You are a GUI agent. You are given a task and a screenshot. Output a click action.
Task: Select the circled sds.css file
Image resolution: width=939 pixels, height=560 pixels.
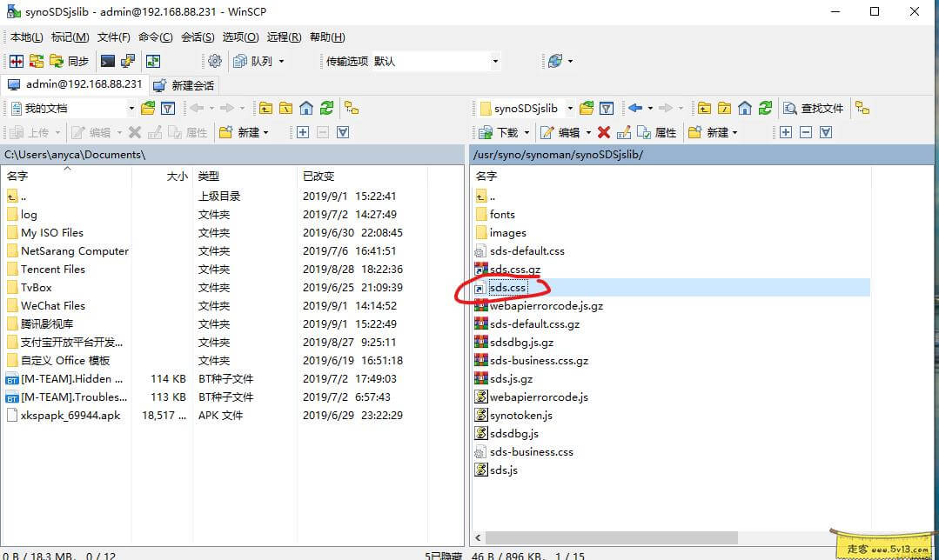click(x=507, y=287)
